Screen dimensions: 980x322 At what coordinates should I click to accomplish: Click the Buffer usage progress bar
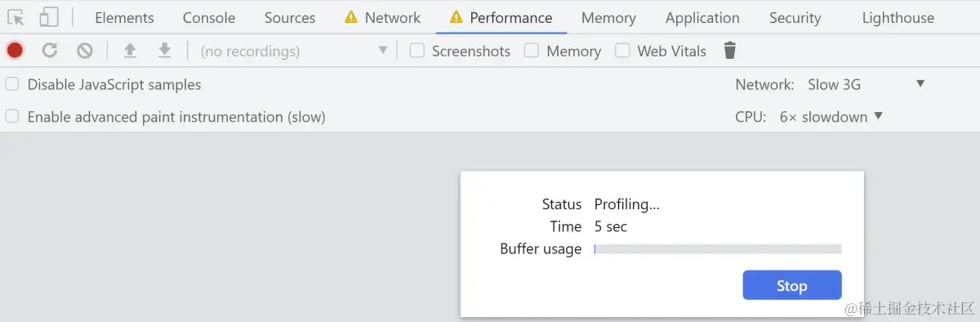[718, 248]
